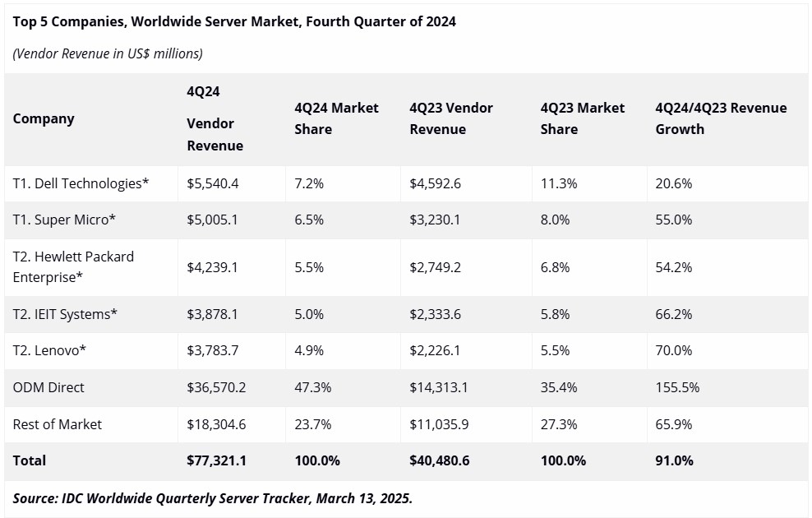Image resolution: width=812 pixels, height=518 pixels.
Task: Select the 47.3% ODM Direct market share cell
Action: [x=313, y=387]
